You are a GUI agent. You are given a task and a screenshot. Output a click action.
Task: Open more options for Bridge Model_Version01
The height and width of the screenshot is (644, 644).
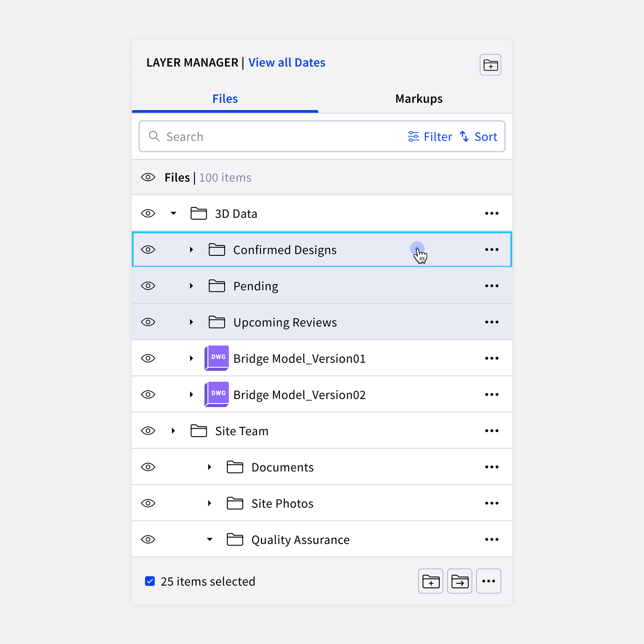[x=492, y=358]
